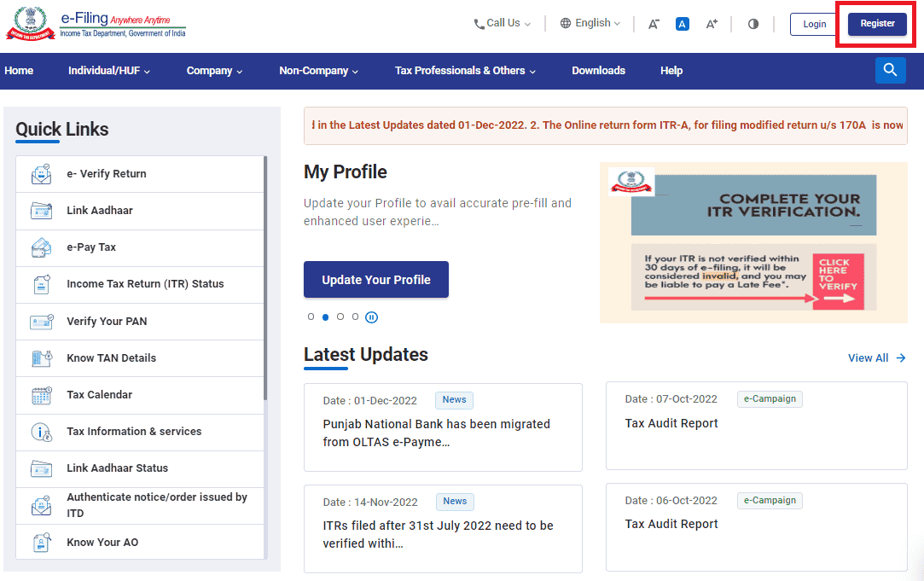
Task: Click the Income Tax Return Status icon
Action: tap(41, 284)
